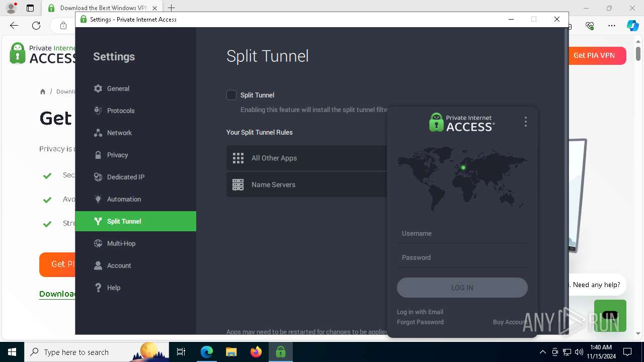
Task: Click the Edge page vertical scrollbar
Action: tap(638, 53)
